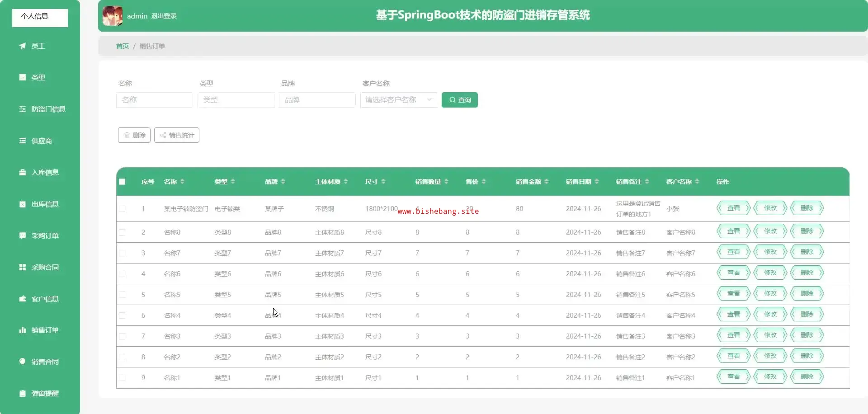Open the 客户信息 sidebar menu item
Image resolution: width=868 pixels, height=414 pixels.
[x=45, y=299]
